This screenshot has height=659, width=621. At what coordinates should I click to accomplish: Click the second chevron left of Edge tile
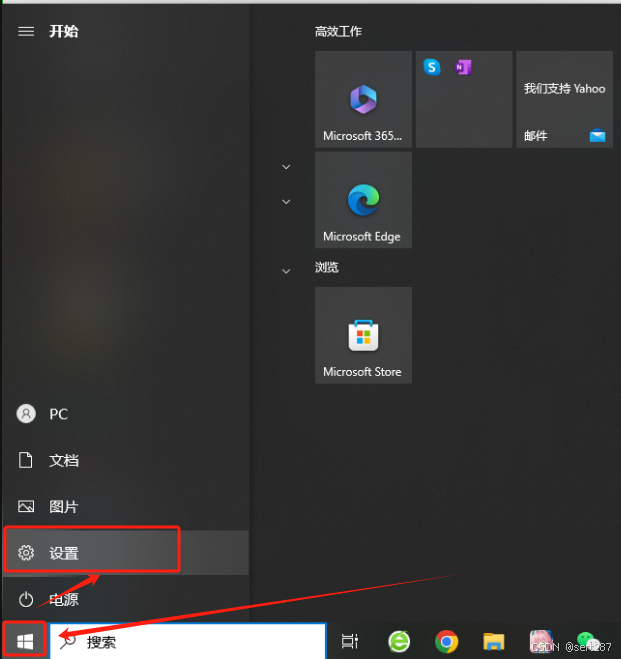coord(286,202)
